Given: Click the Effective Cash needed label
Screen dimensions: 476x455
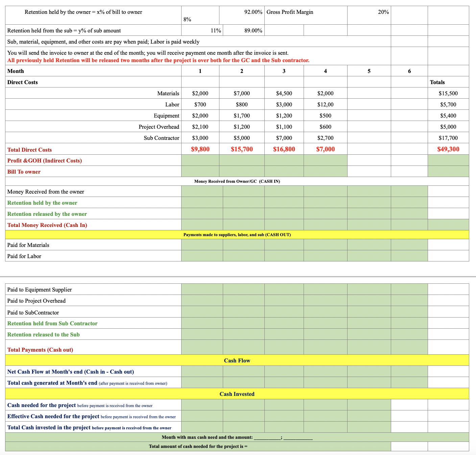Looking at the screenshot, I should (92, 416).
